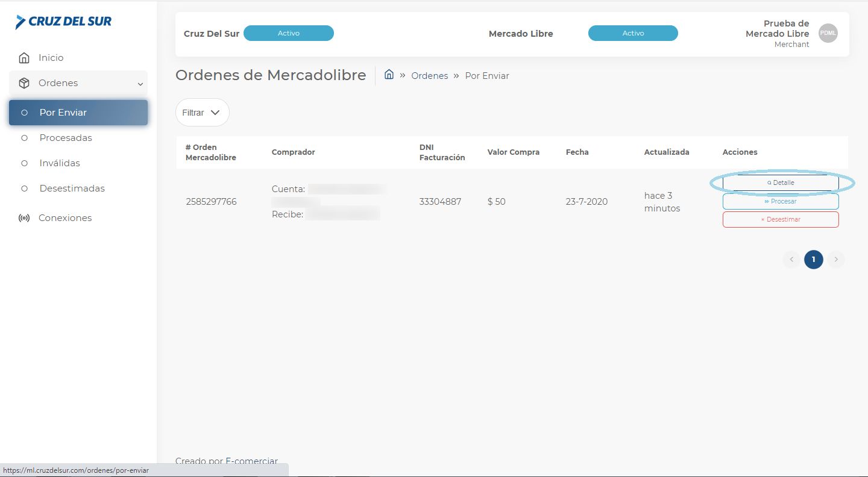This screenshot has width=868, height=477.
Task: Select page 1 in pagination
Action: [813, 260]
